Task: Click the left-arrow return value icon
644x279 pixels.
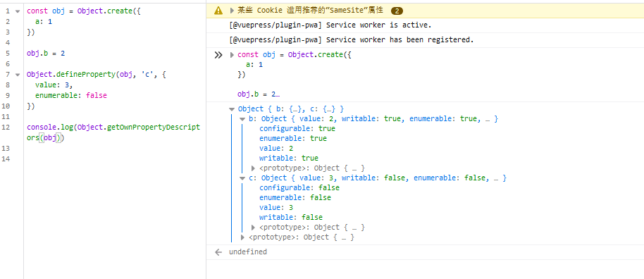Action: click(x=218, y=252)
